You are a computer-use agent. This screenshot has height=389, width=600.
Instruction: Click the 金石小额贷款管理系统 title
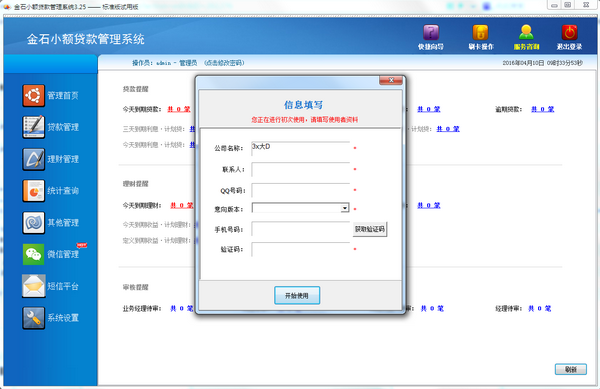coord(86,39)
